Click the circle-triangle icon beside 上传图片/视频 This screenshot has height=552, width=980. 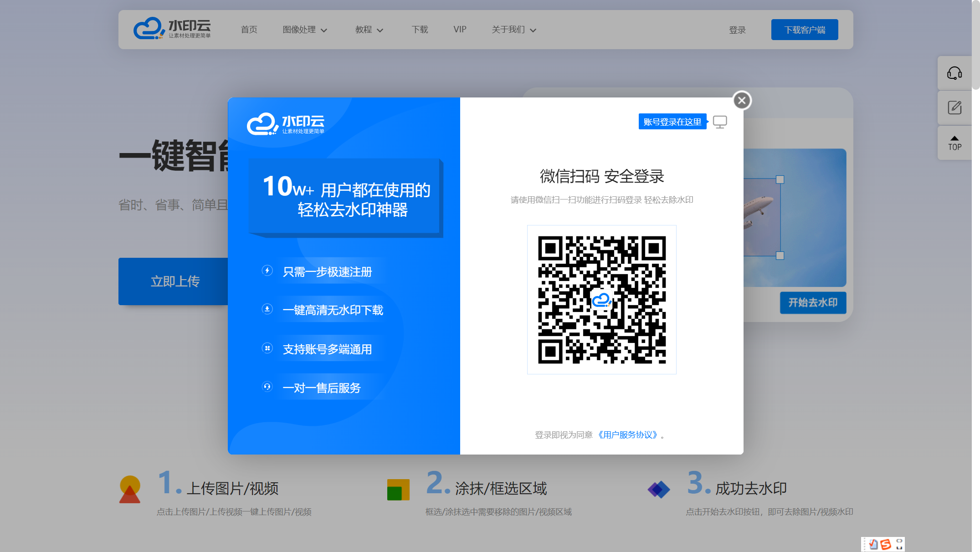(130, 490)
